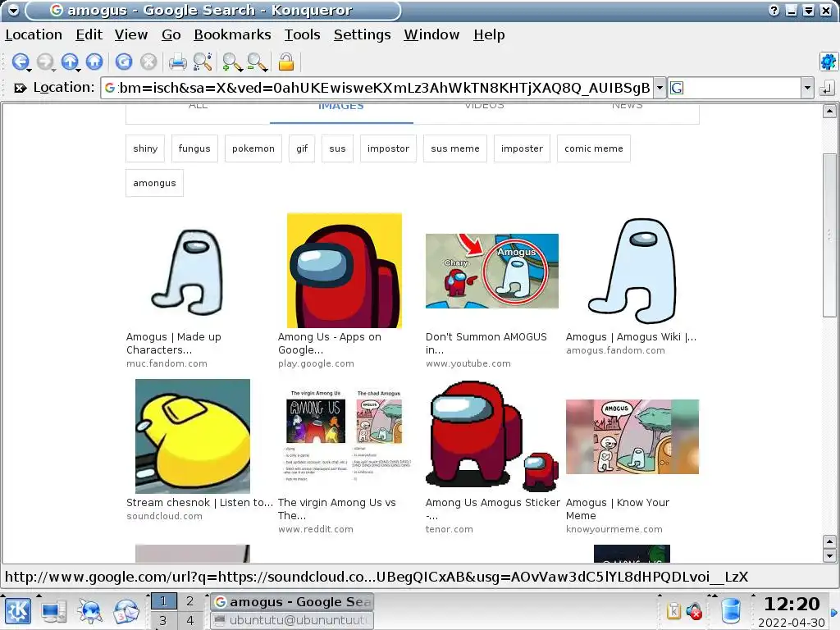Click the Up arrow toolbar icon
Image resolution: width=840 pixels, height=630 pixels.
coord(70,62)
